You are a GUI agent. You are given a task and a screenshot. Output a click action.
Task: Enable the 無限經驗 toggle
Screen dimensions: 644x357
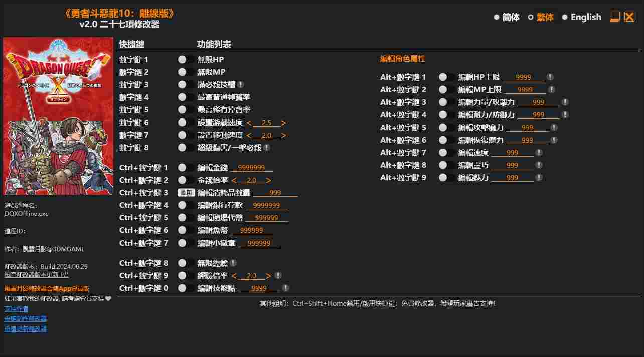tap(186, 263)
